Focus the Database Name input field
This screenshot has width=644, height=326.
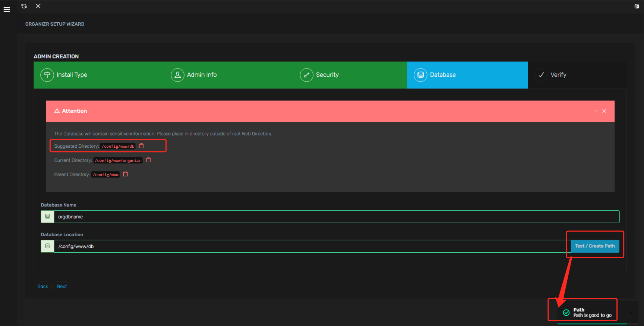337,217
